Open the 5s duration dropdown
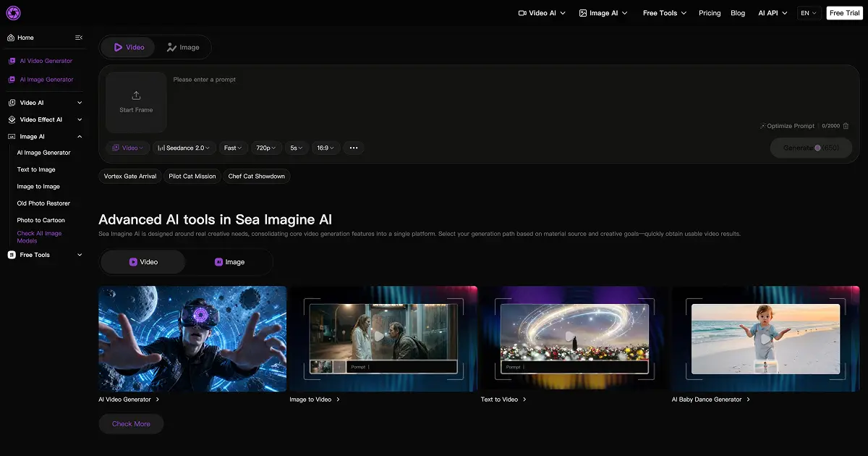 [297, 148]
